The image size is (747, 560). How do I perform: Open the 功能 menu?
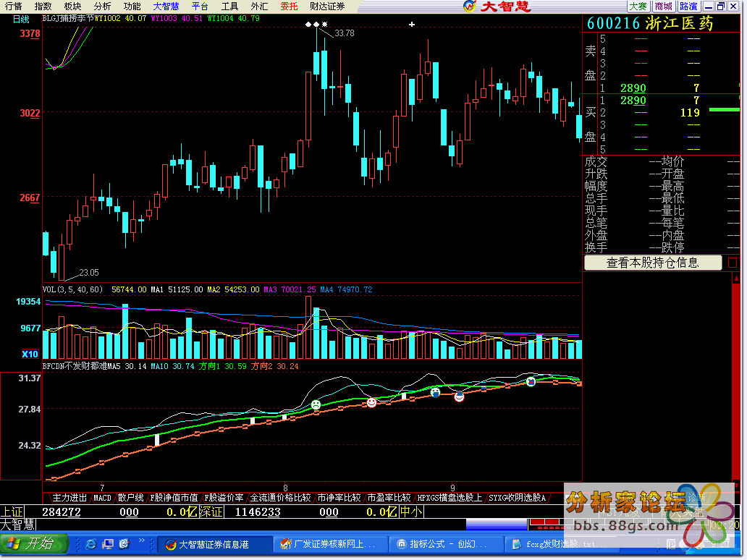[132, 7]
